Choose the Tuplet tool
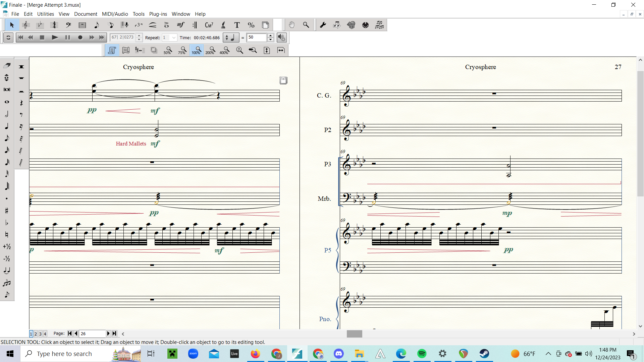 pos(139,25)
